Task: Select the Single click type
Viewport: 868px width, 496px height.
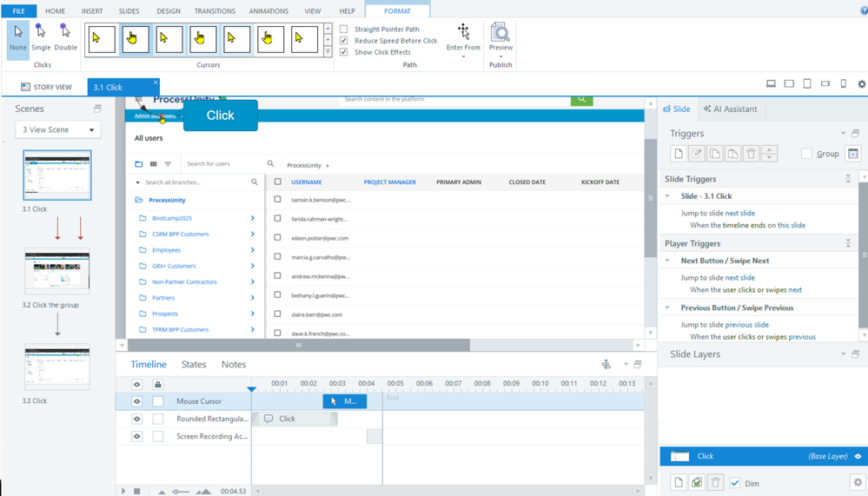Action: pos(41,37)
